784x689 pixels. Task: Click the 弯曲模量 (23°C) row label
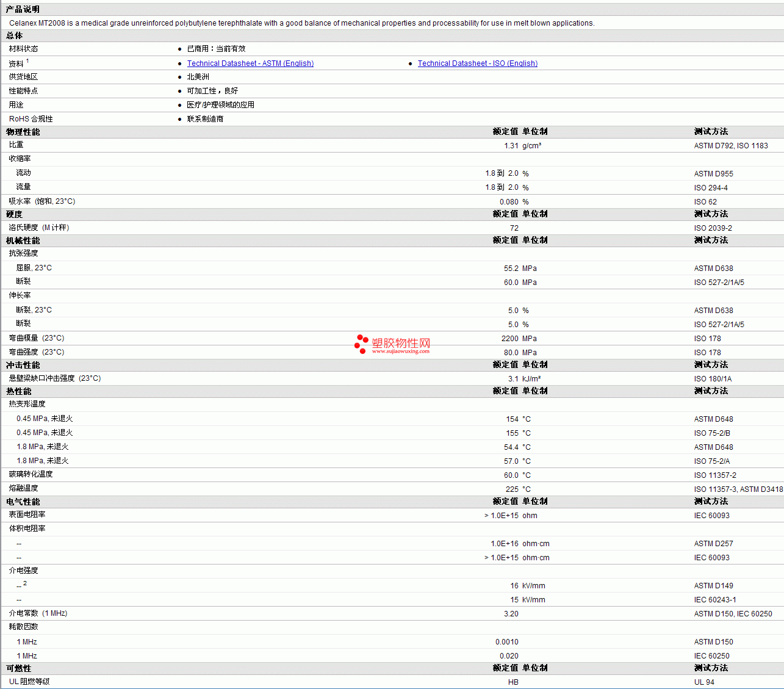click(37, 338)
